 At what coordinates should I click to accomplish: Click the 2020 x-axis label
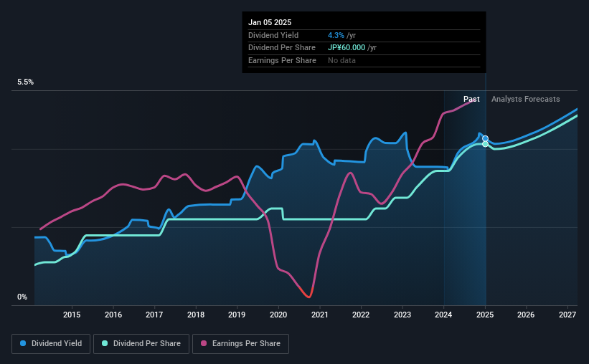pyautogui.click(x=278, y=315)
